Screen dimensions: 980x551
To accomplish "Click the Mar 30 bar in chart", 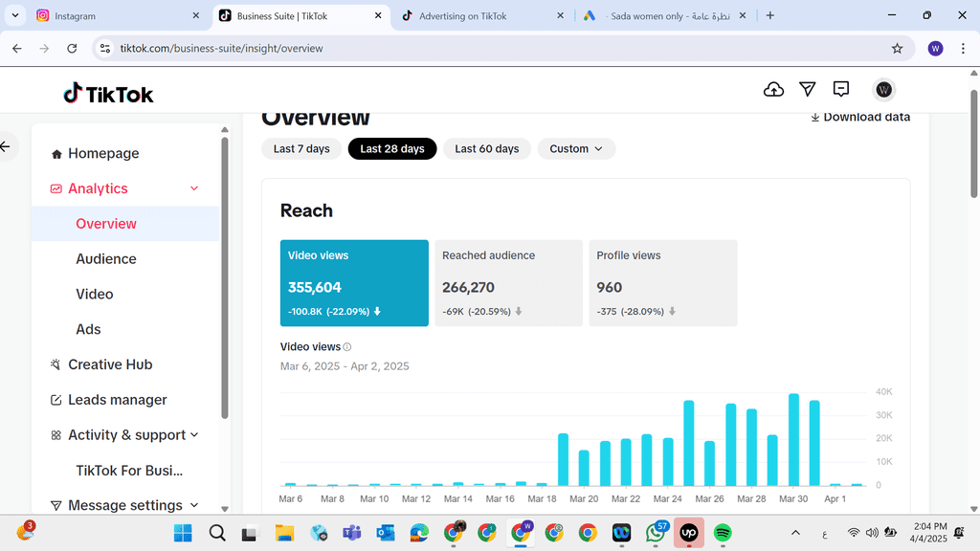I will point(793,440).
